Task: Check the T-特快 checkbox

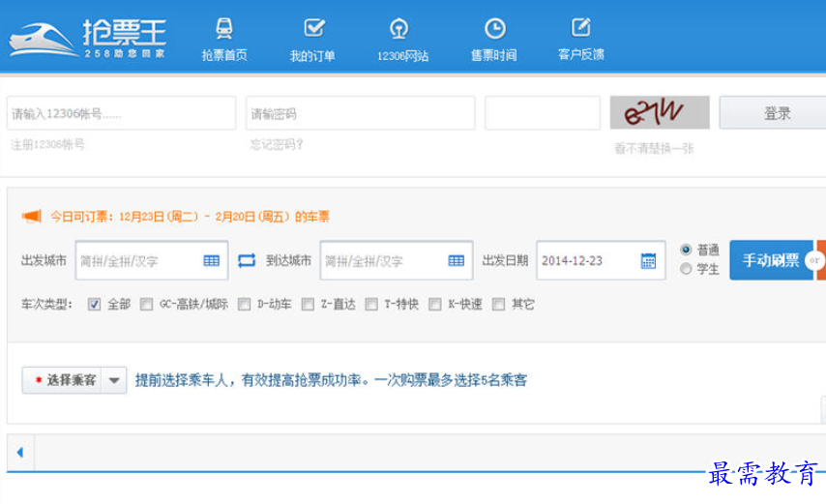Action: (x=371, y=305)
